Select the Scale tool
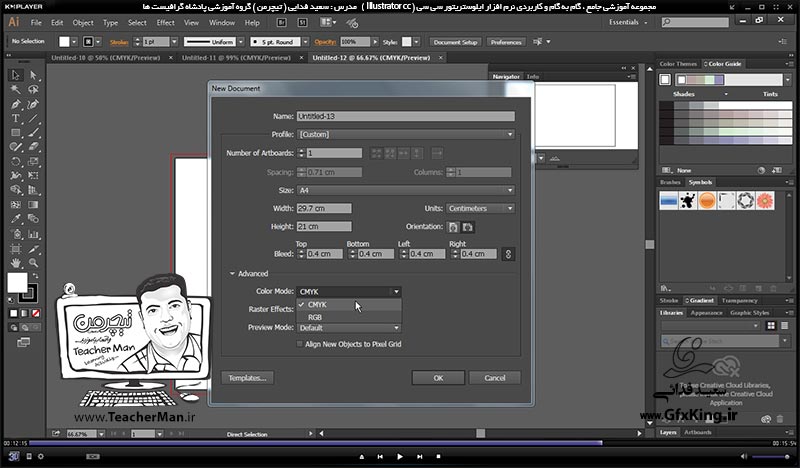800x468 pixels. click(x=33, y=161)
